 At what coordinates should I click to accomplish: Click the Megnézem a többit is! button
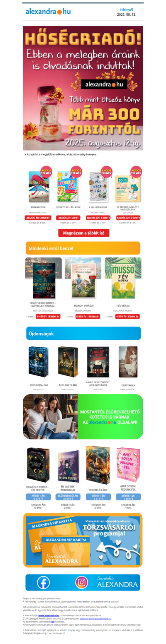pos(84,233)
